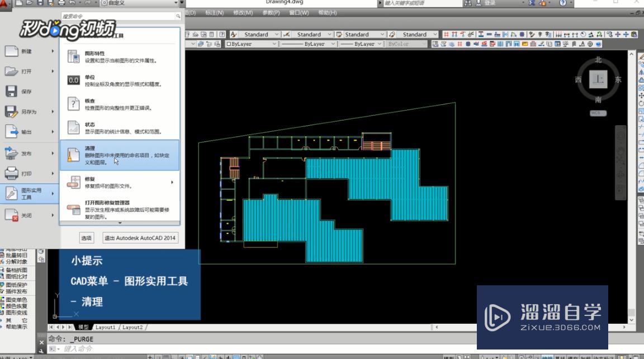644x359 pixels.
Task: Click the 退出 Autodesk AutoCAD 2014 button
Action: coord(140,237)
